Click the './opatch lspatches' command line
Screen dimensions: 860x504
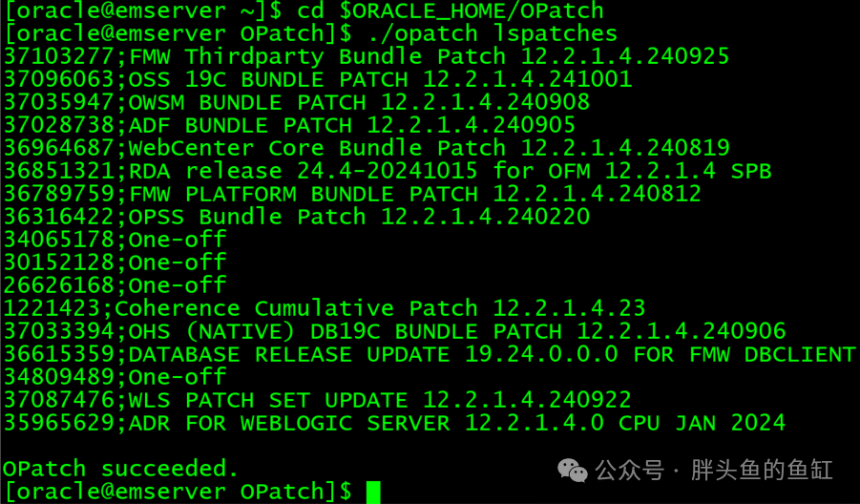tap(310, 34)
